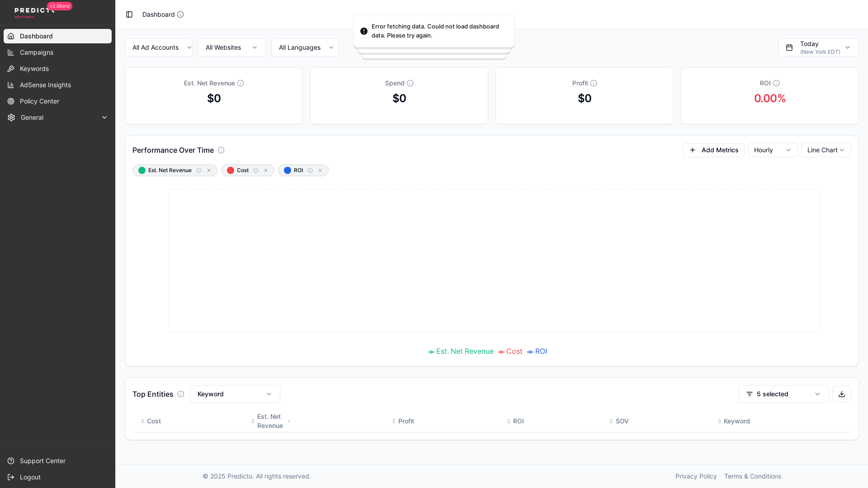Screen dimensions: 868x488
Task: Open the All Languages dropdown
Action: coord(305,47)
